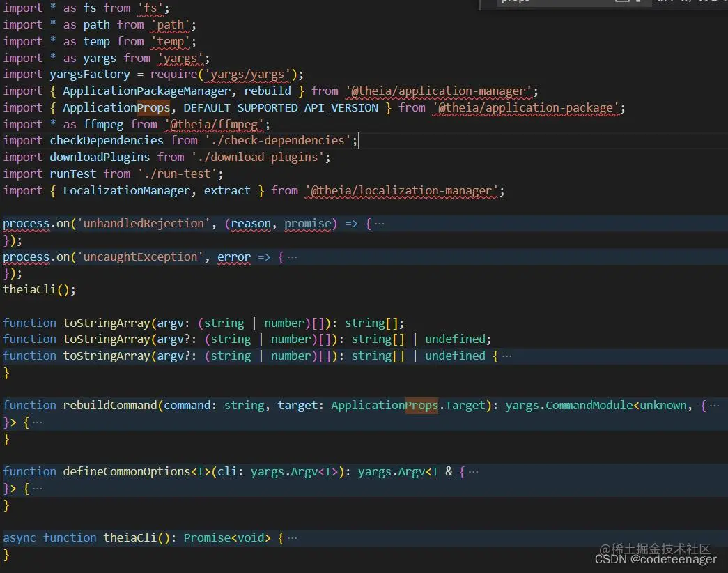Select the rebuildCommand function name
The image size is (728, 573).
click(x=110, y=405)
